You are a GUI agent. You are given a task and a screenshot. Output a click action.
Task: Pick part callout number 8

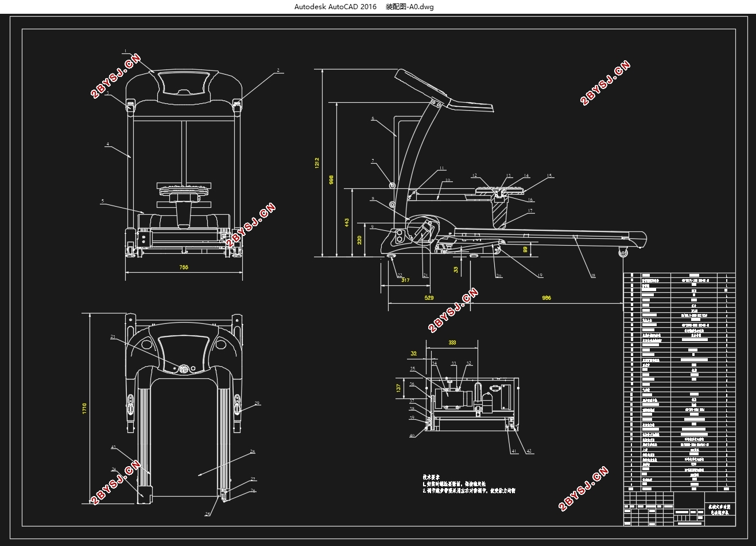[373, 199]
